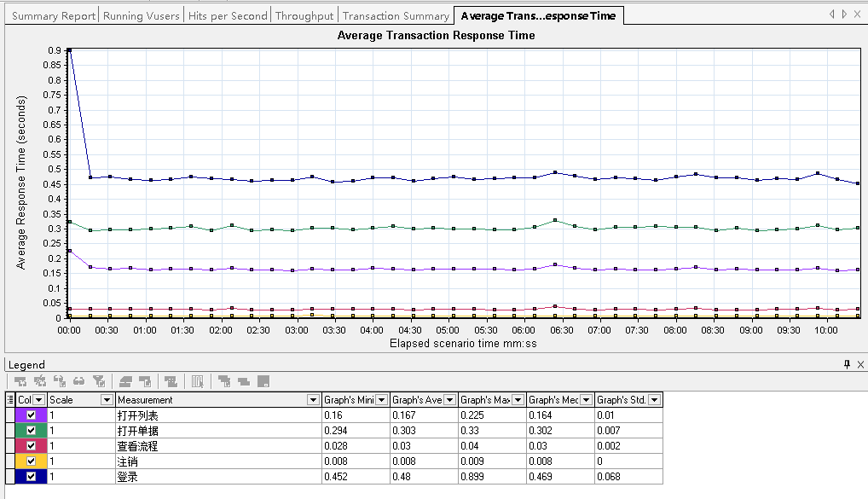
Task: Hide the 打开单据 line via its checkbox
Action: [x=32, y=431]
